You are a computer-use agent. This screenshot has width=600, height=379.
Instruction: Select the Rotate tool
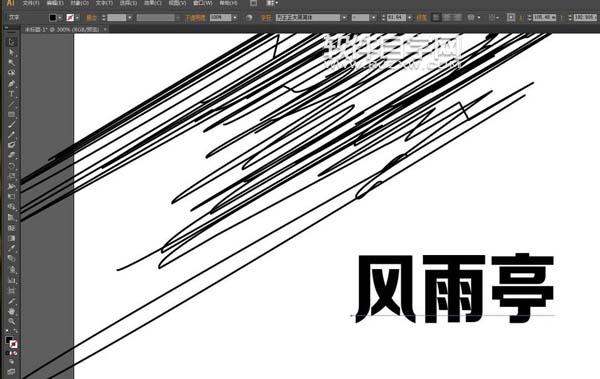coord(12,166)
